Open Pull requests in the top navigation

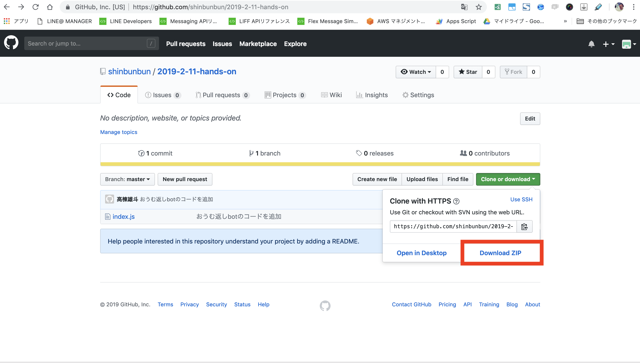186,44
